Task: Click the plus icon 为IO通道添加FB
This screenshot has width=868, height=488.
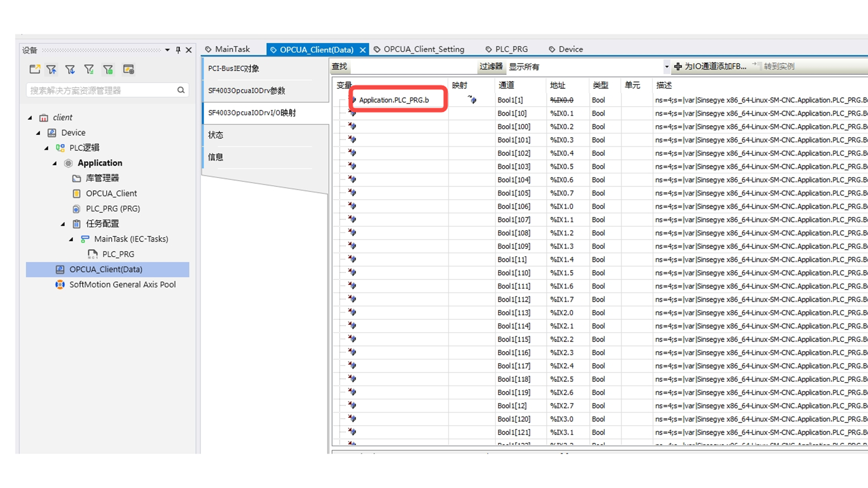Action: (x=678, y=66)
